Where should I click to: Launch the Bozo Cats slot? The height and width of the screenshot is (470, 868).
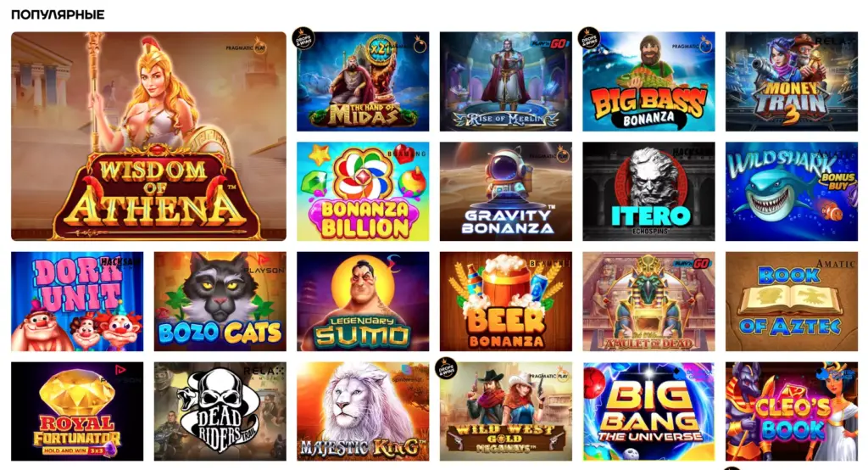[x=220, y=301]
